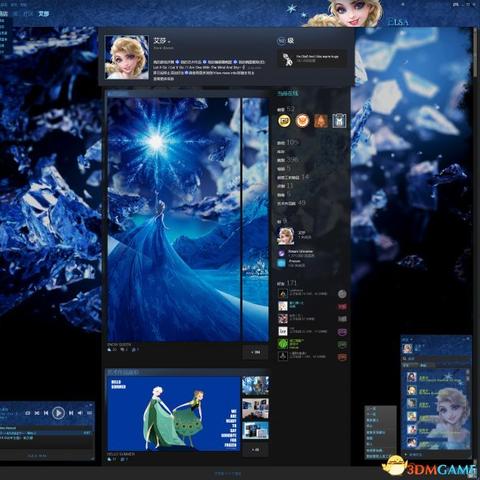Open the friends count link showing 171
The width and height of the screenshot is (480, 480).
point(287,283)
